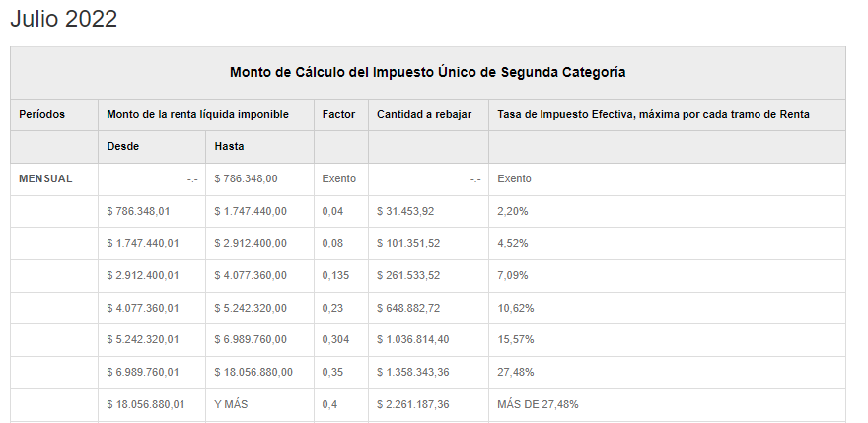Click the $ 786.348,00 Hasta cell

tap(247, 178)
